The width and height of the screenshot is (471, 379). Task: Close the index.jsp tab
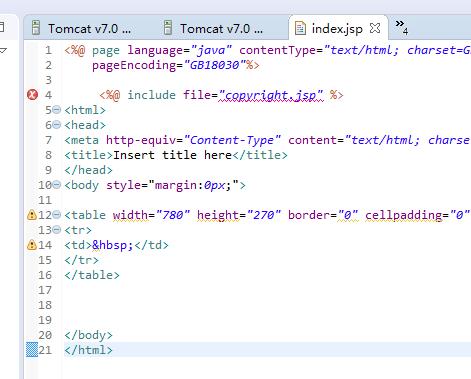(x=375, y=28)
